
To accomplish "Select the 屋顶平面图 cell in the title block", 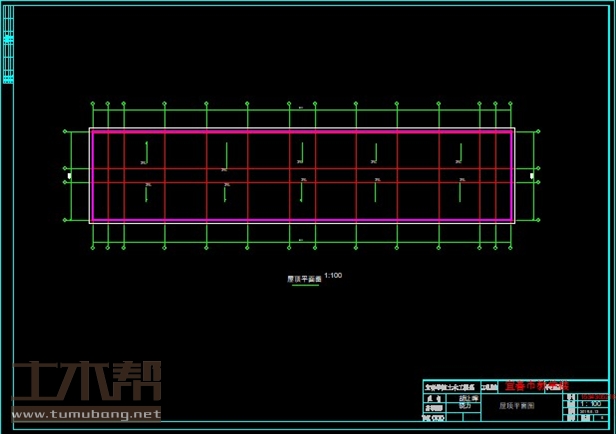I will pyautogui.click(x=517, y=407).
